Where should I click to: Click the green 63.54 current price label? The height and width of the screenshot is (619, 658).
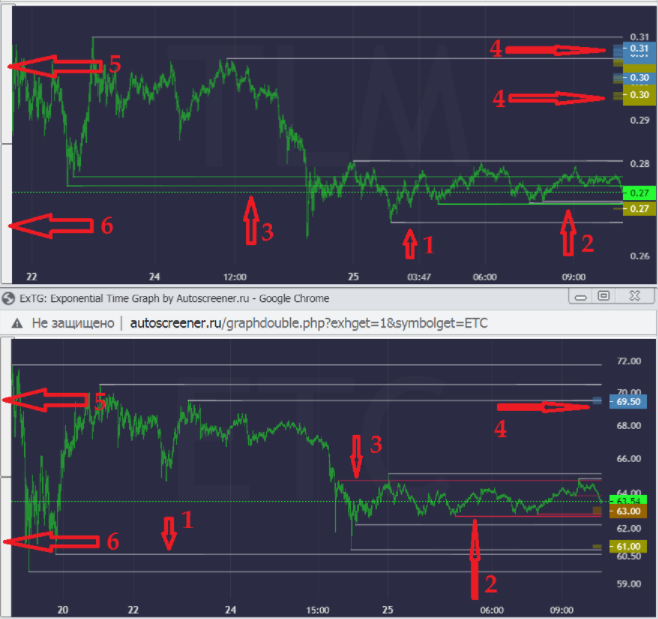coord(628,501)
